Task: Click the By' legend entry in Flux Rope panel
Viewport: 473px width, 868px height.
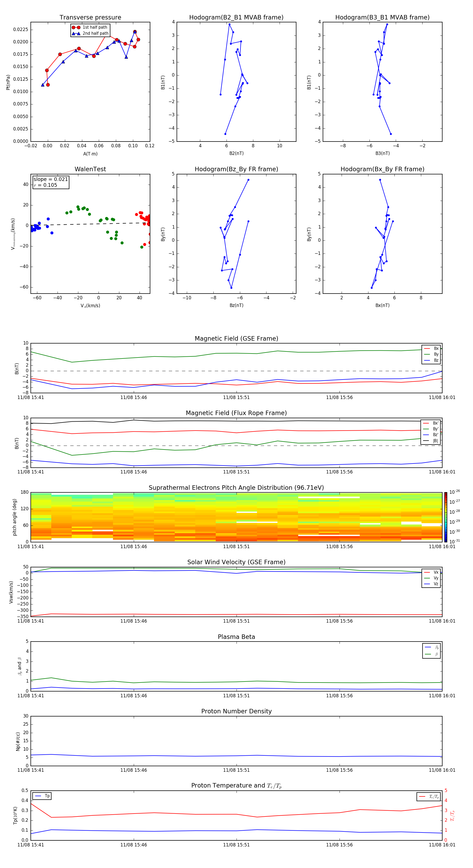Action: (431, 429)
